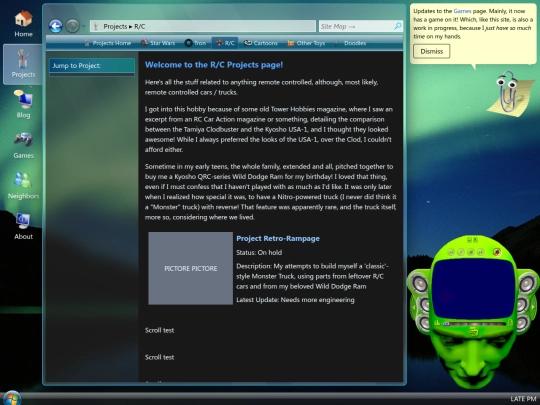Click the round gold button on player
This screenshot has width=540, height=405.
pyautogui.click(x=497, y=252)
